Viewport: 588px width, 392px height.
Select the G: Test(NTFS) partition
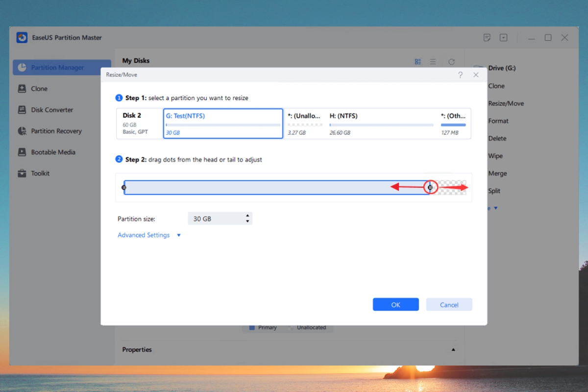click(223, 123)
